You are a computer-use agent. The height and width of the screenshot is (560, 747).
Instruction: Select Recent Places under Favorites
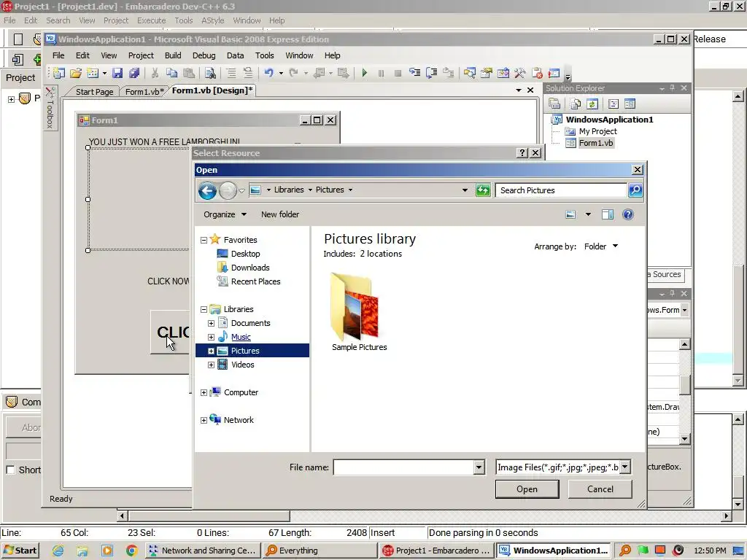click(x=248, y=281)
